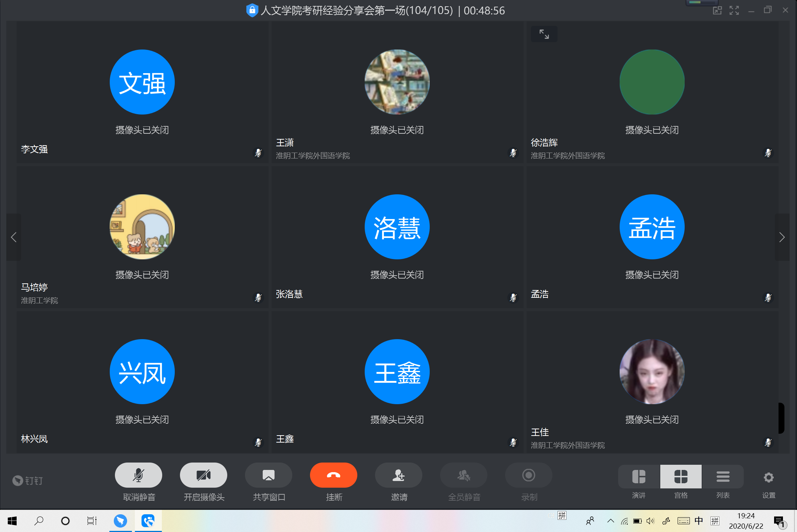This screenshot has width=797, height=532.
Task: Go to next page of participants
Action: pyautogui.click(x=781, y=237)
